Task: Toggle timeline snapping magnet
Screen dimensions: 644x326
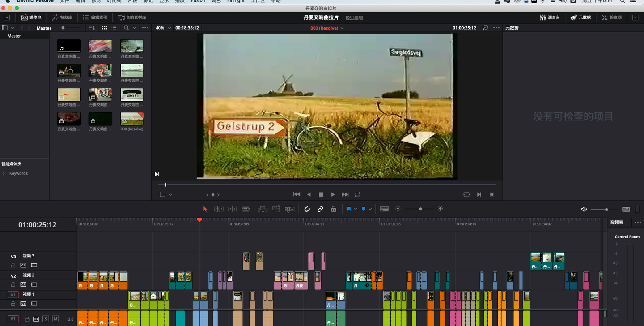Action: [307, 209]
